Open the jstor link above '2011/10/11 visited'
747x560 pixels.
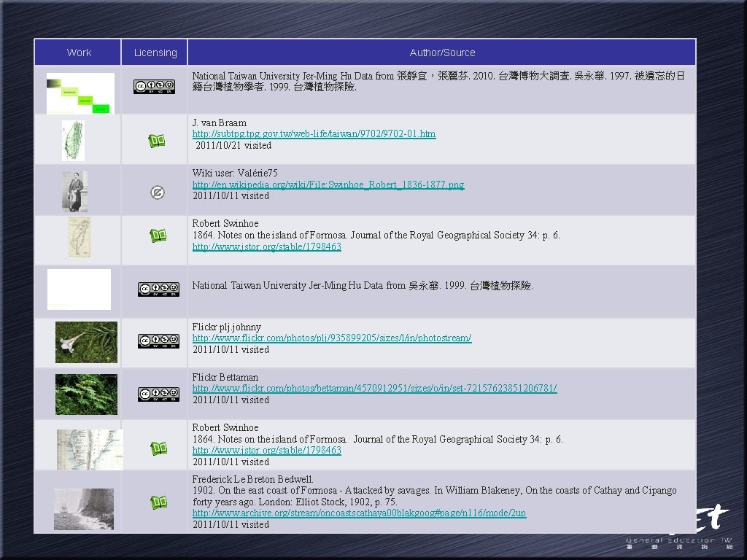(x=267, y=450)
